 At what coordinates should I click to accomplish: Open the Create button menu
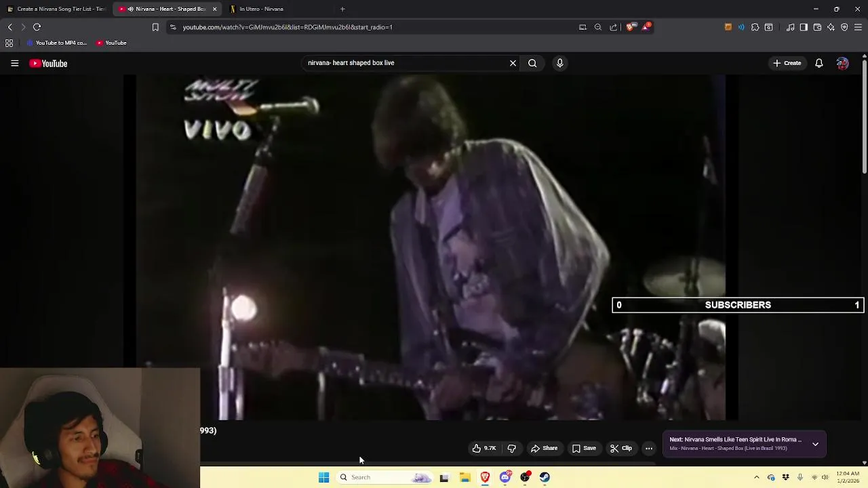(787, 63)
